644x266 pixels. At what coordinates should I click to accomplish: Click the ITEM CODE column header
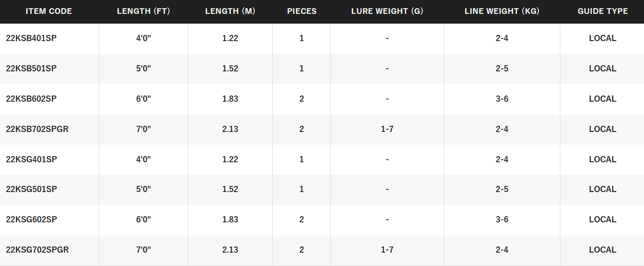tap(49, 11)
